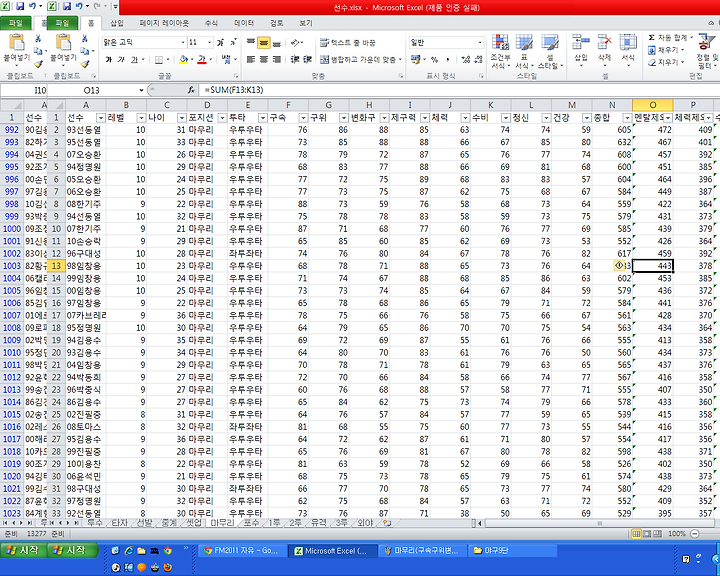Viewport: 720px width, 576px height.
Task: Open the 종합 column filter dropdown
Action: tap(627, 118)
